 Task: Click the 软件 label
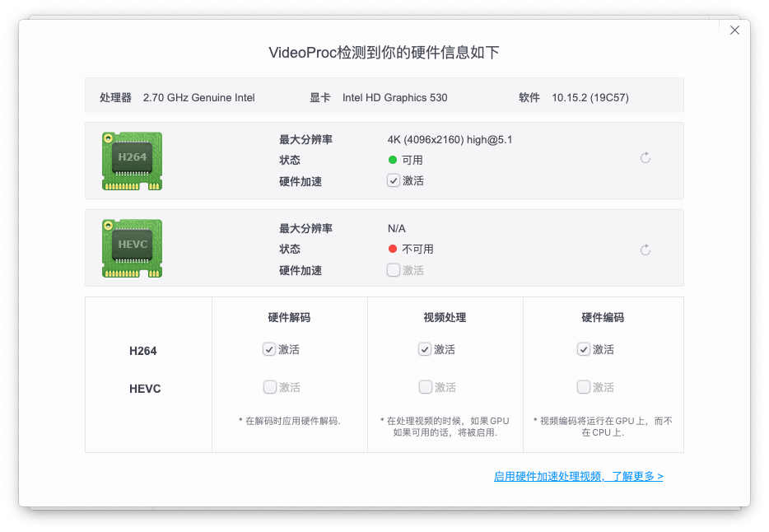(529, 97)
